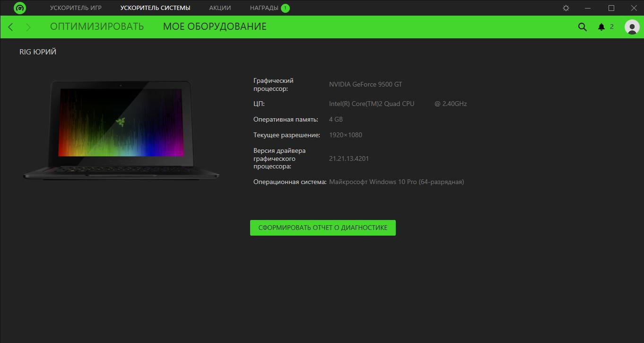Click the Razer Cortex logo icon
This screenshot has width=644, height=343.
coord(20,8)
